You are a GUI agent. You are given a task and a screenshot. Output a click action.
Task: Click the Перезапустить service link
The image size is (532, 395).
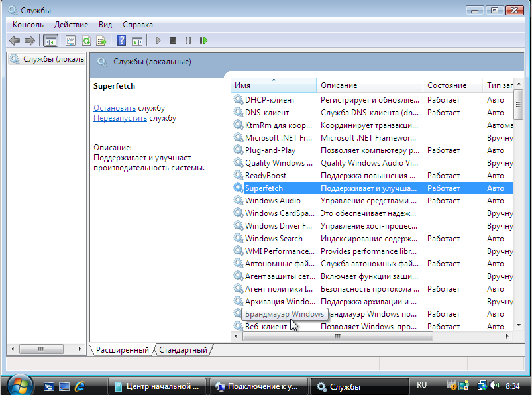120,118
